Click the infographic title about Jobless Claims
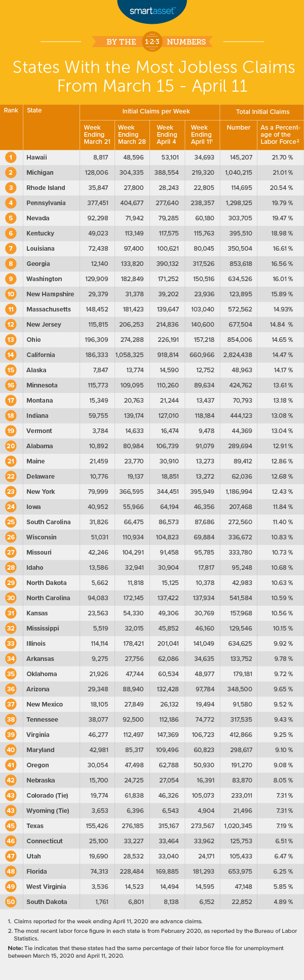304x980 pixels. [153, 76]
